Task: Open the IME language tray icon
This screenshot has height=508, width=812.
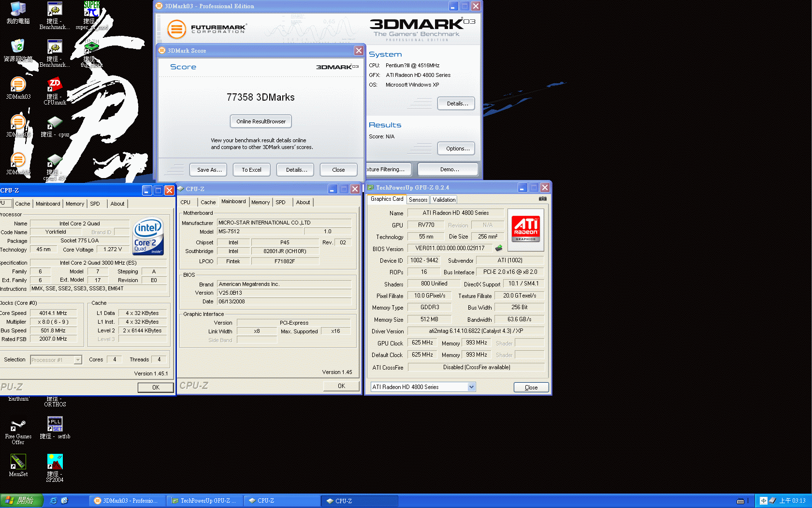Action: click(x=763, y=501)
